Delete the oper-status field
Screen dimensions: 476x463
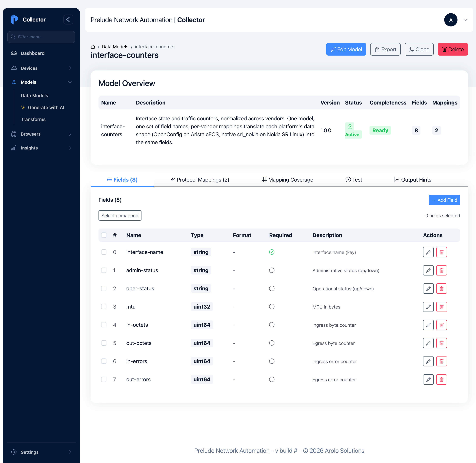pyautogui.click(x=441, y=289)
